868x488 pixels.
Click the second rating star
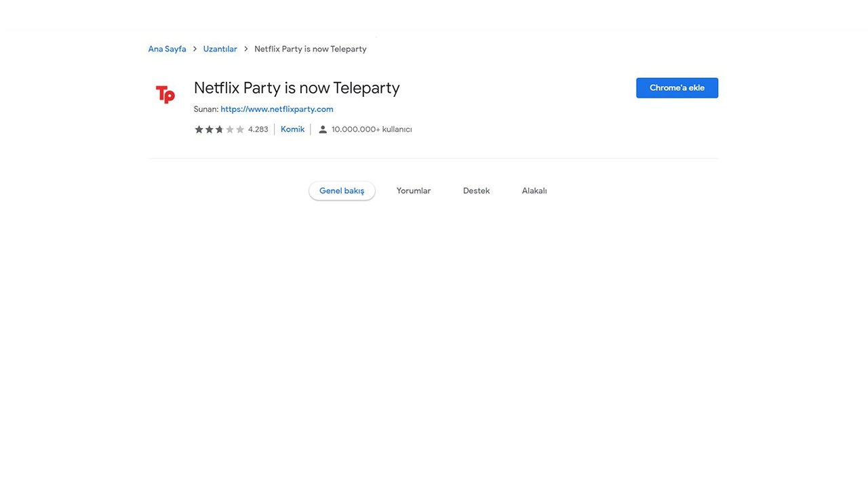[x=210, y=129]
